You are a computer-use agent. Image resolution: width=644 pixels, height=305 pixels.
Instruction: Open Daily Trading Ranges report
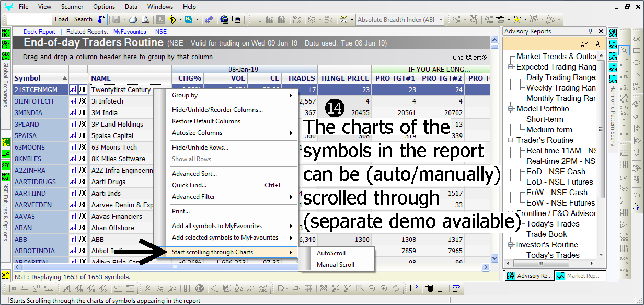pyautogui.click(x=562, y=77)
